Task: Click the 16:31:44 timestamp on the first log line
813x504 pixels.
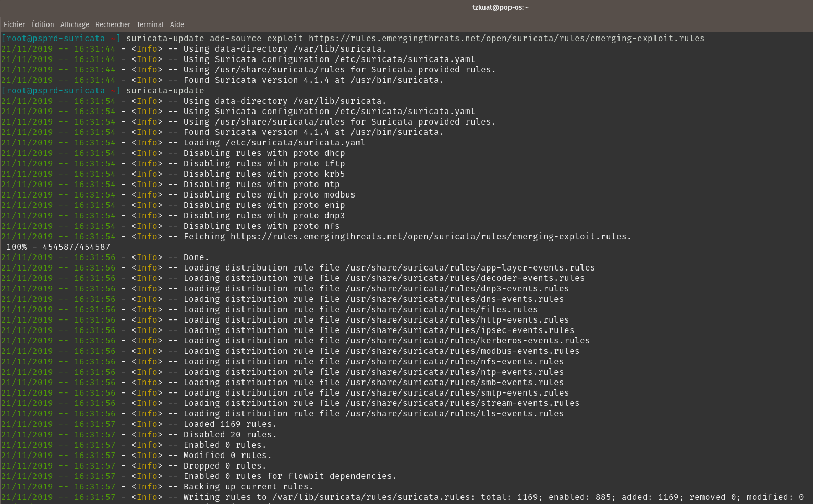Action: tap(95, 48)
